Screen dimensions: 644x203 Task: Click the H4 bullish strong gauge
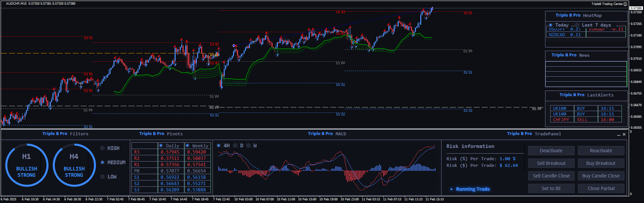[74, 165]
